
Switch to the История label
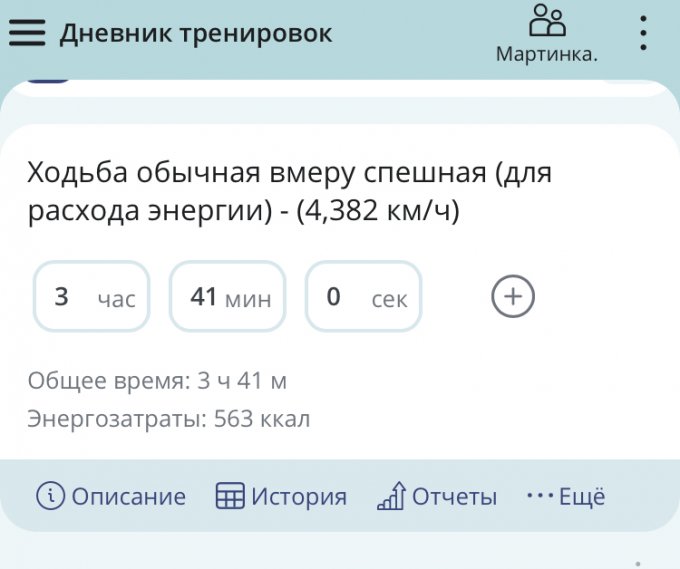coord(299,497)
